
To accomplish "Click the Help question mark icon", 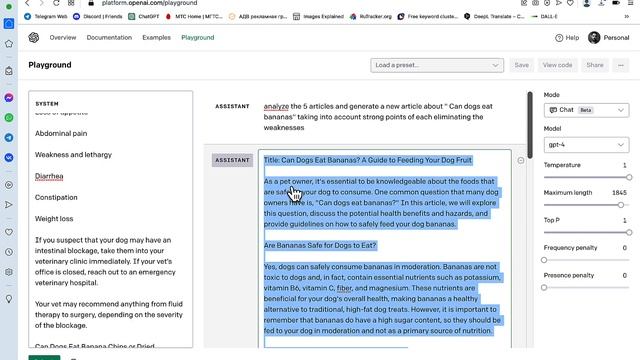I will tap(559, 38).
